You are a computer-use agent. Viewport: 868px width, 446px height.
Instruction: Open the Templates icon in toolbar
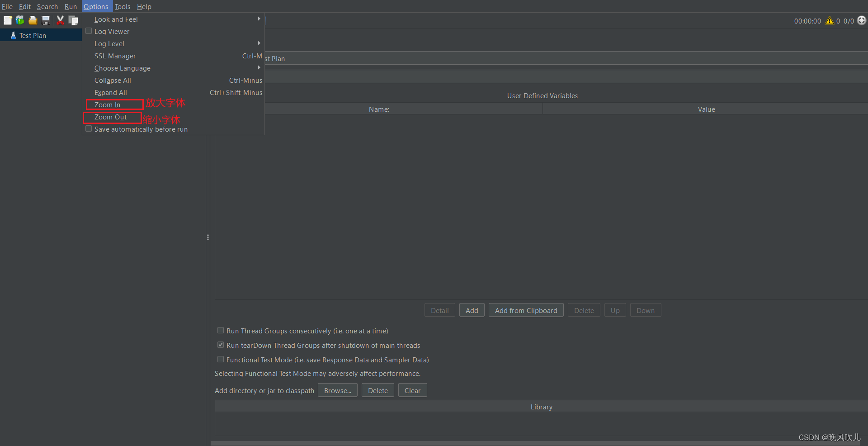[x=20, y=20]
